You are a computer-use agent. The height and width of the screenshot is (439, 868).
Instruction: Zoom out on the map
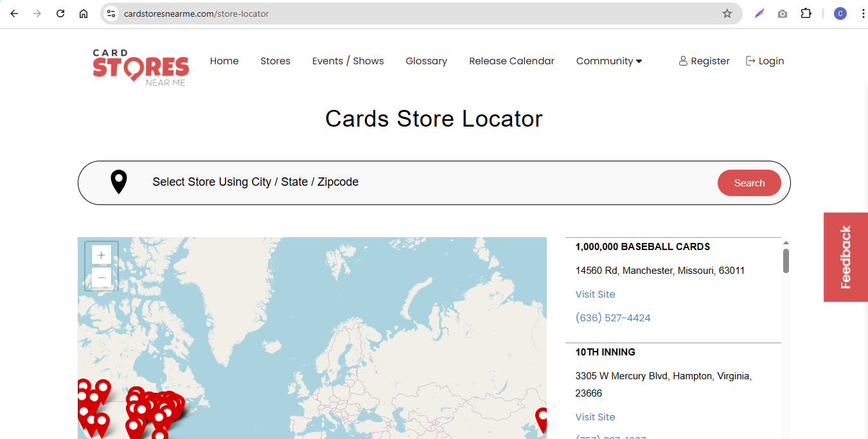(102, 278)
